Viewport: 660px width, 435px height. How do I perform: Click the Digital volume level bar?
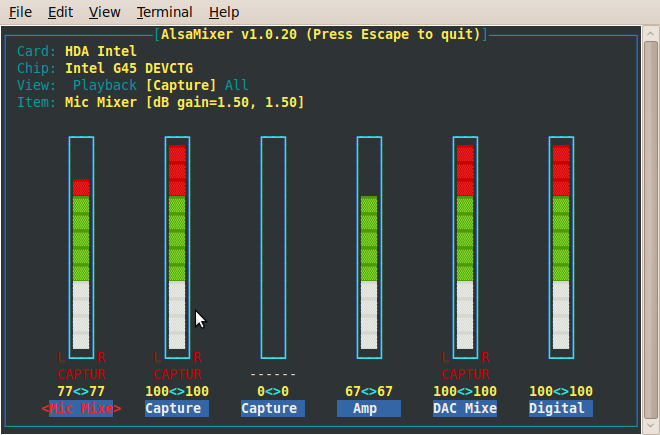tap(561, 247)
